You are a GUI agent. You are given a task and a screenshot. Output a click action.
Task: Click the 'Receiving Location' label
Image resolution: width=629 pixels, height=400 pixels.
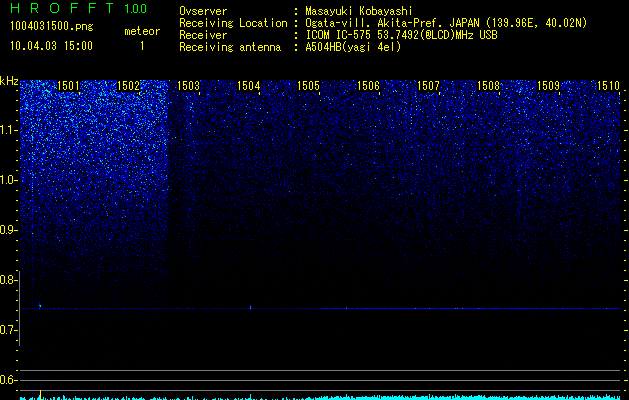233,23
